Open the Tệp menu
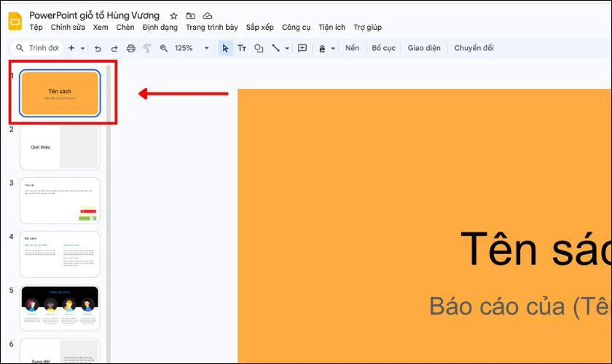This screenshot has height=364, width=612. pyautogui.click(x=36, y=28)
